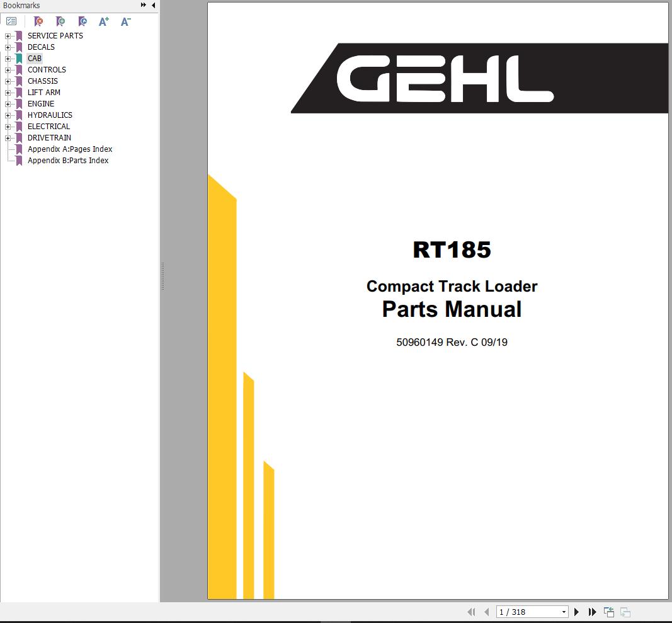
Task: Expand the CONTROLS bookmark
Action: click(8, 70)
